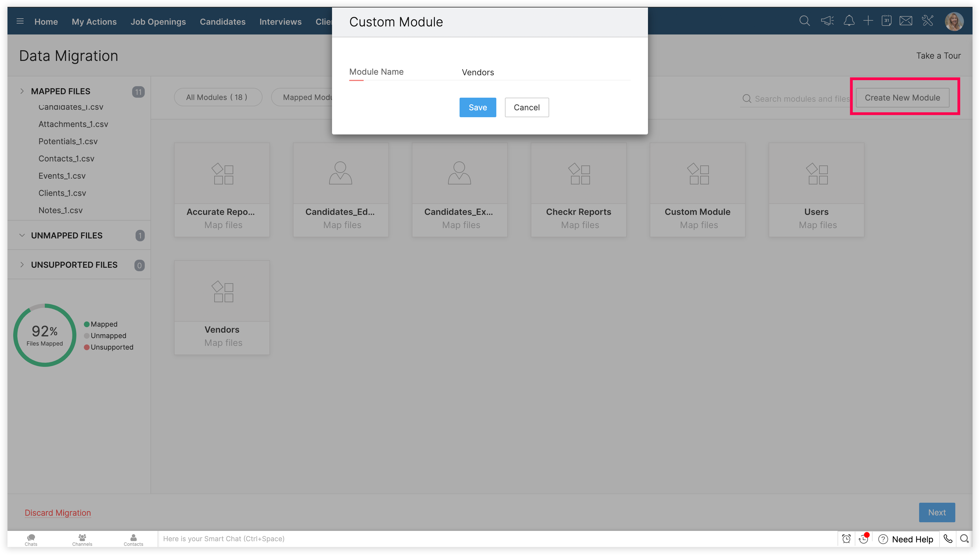Open the calendar icon in header
The width and height of the screenshot is (980, 555).
point(886,21)
